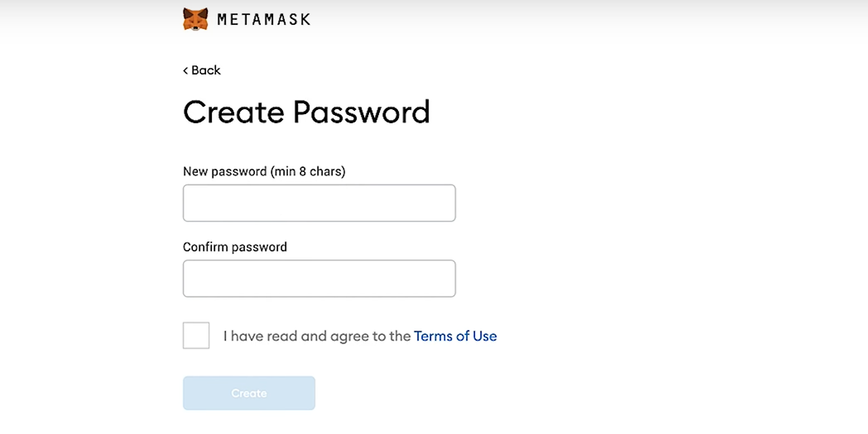This screenshot has width=868, height=434.
Task: Click the New password label text
Action: (x=225, y=171)
